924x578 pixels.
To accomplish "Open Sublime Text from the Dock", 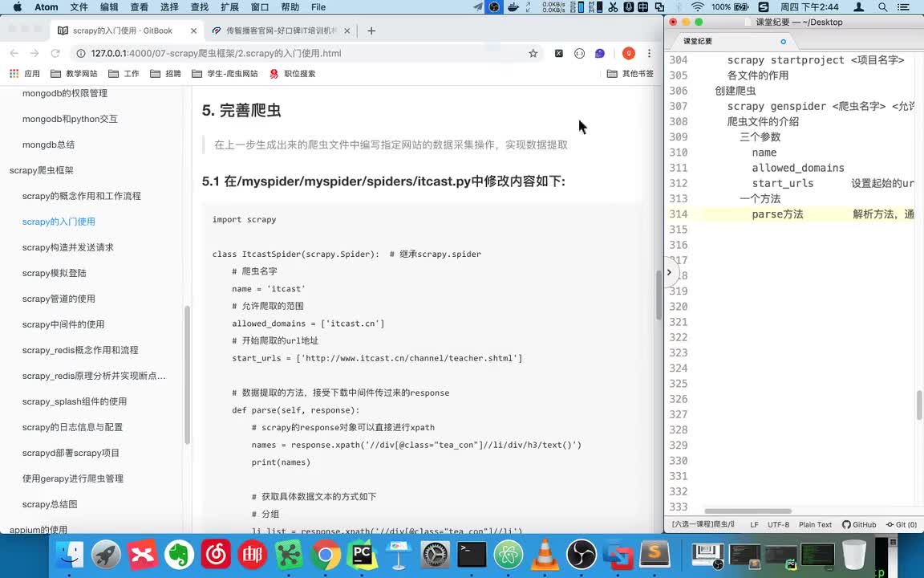I will point(654,555).
